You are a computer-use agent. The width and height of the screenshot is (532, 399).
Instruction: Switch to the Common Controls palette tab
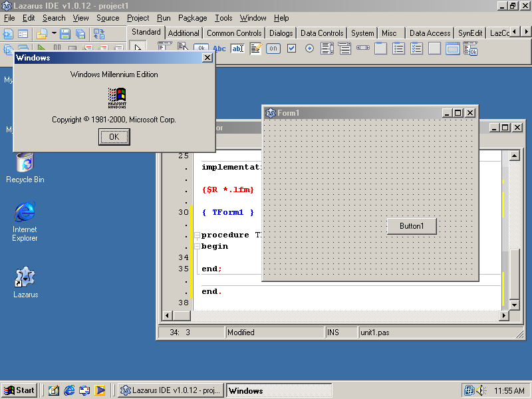(x=234, y=33)
